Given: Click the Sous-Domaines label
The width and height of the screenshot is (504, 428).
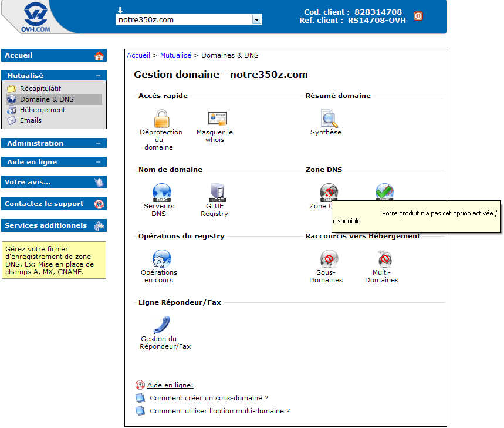Looking at the screenshot, I should 326,276.
